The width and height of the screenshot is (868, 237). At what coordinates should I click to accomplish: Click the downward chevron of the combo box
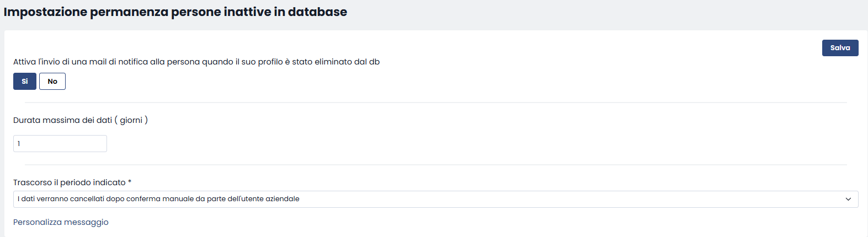(x=848, y=199)
